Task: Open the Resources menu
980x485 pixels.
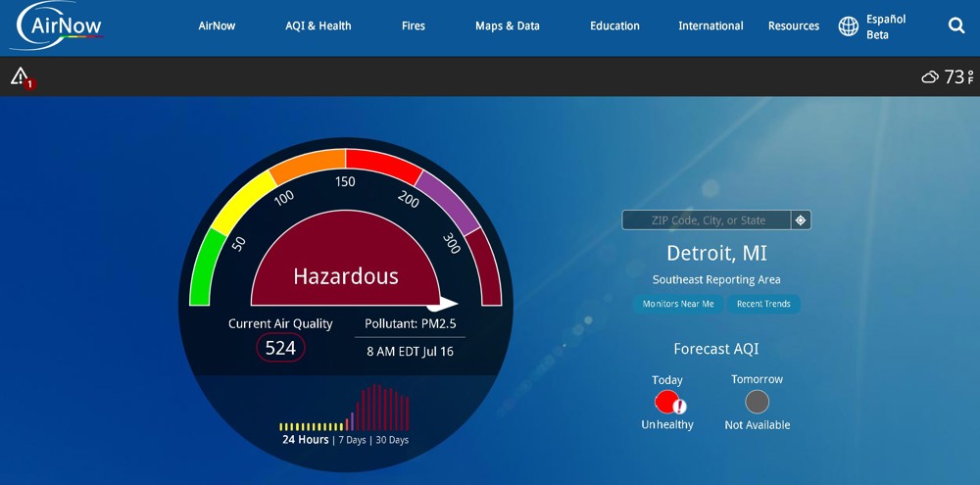Action: tap(794, 25)
